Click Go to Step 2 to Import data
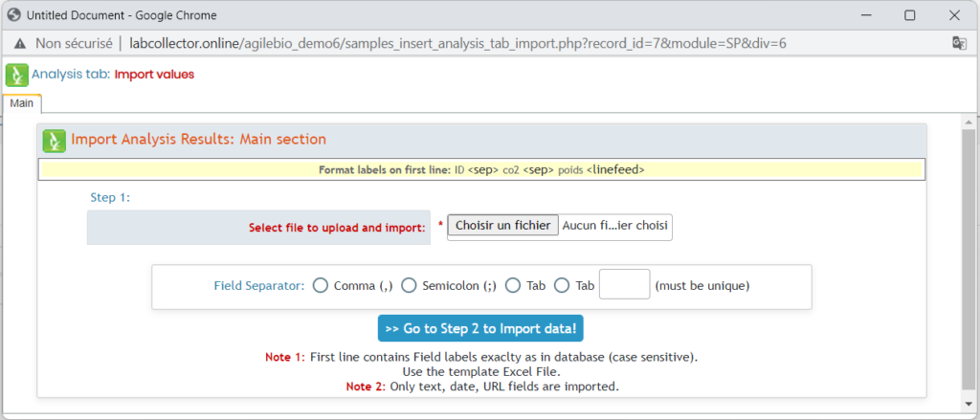This screenshot has height=420, width=980. pos(480,328)
